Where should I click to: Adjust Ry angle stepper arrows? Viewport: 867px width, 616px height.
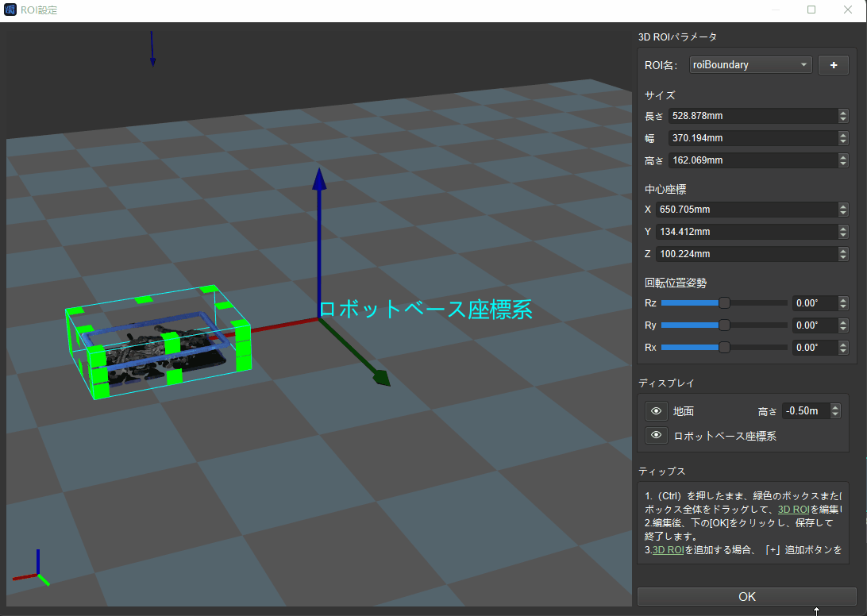843,325
